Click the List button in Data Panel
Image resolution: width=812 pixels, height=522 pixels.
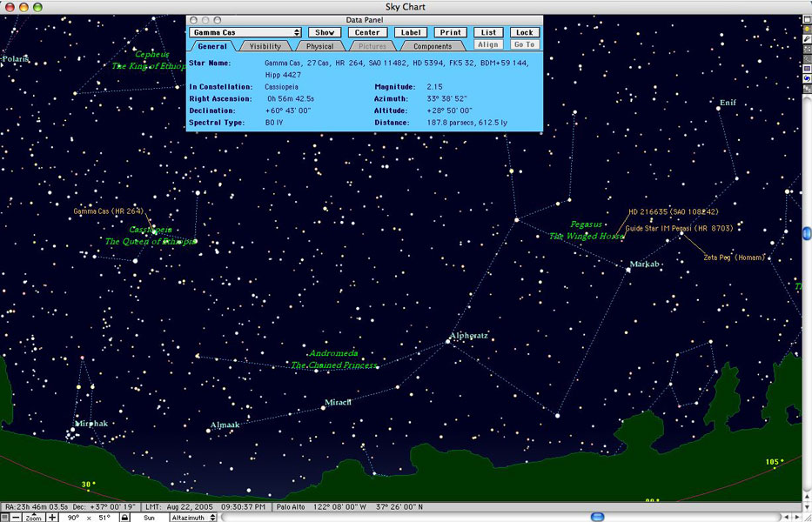coord(488,32)
